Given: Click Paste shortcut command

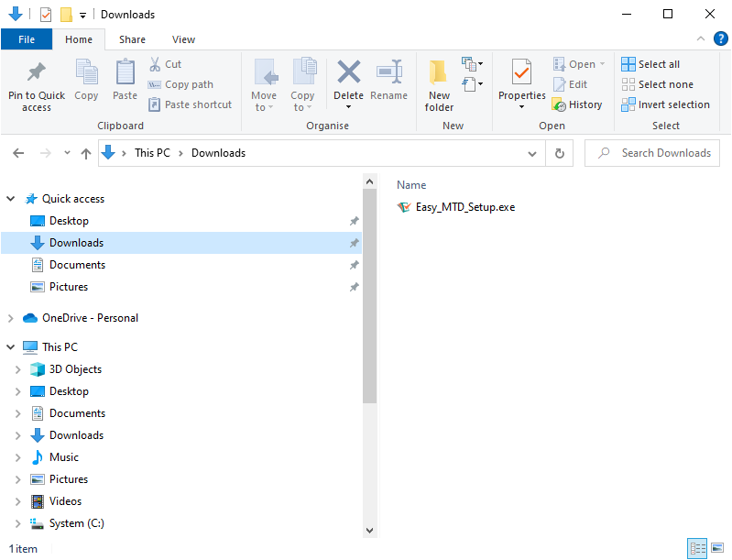Looking at the screenshot, I should pos(190,104).
